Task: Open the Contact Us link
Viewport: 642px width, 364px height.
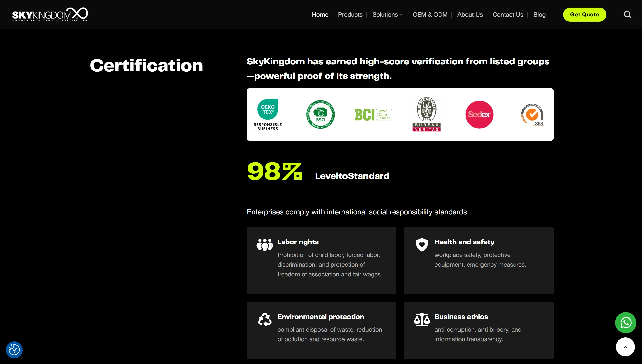Action: coord(508,15)
